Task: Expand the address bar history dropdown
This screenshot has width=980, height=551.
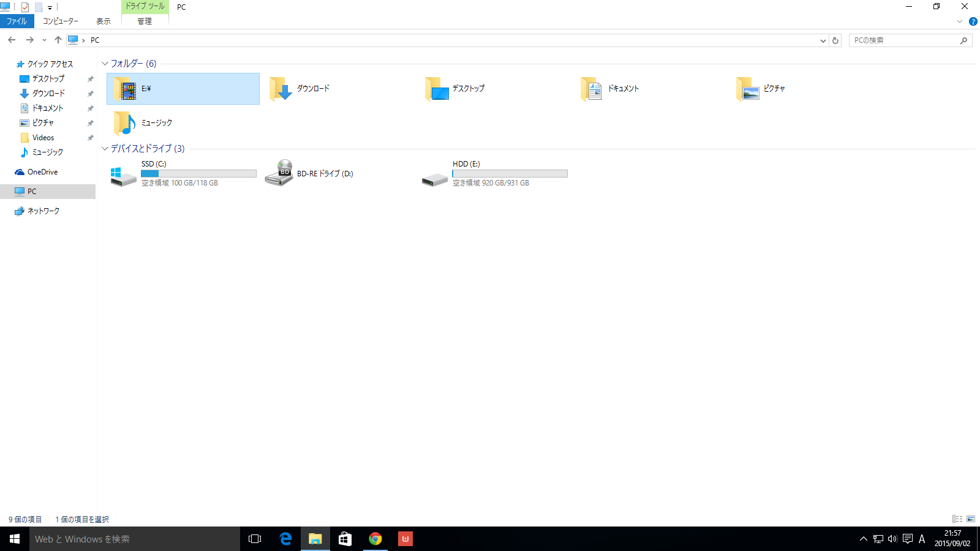Action: [x=823, y=40]
